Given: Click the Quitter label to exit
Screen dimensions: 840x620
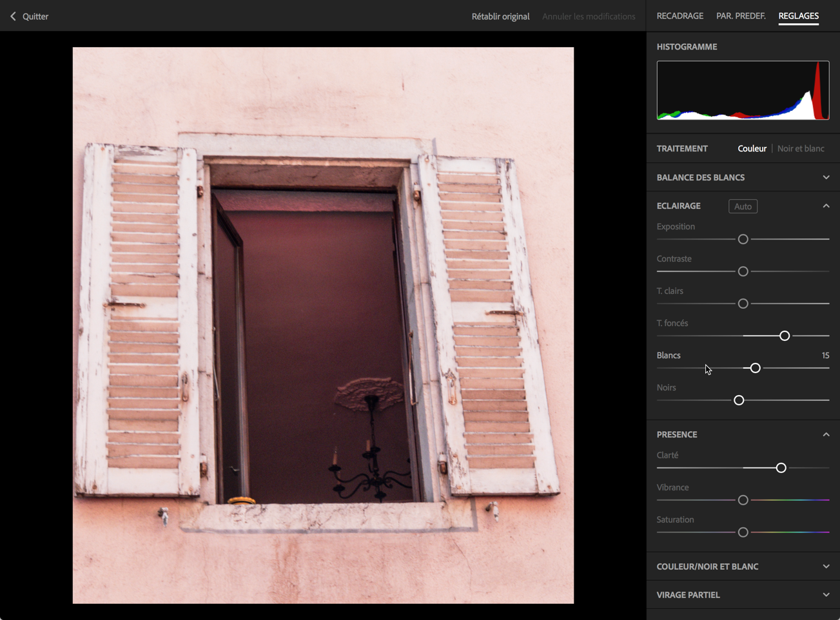Looking at the screenshot, I should tap(35, 16).
